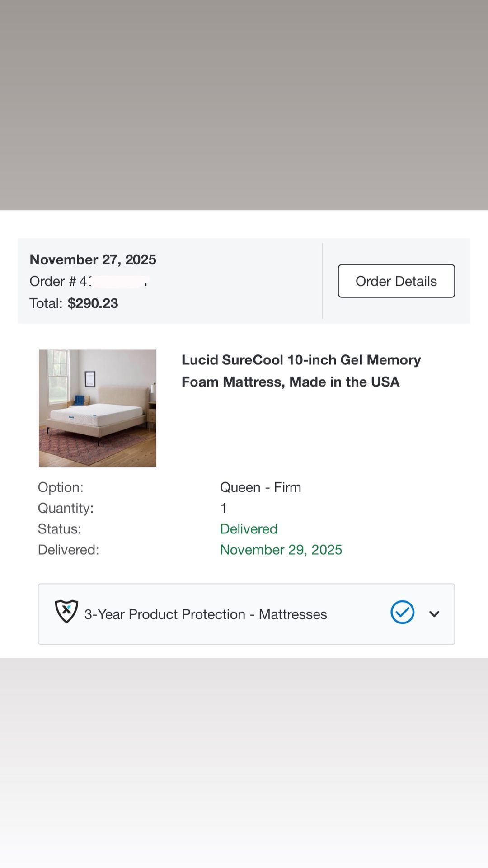The height and width of the screenshot is (868, 488).
Task: Click the Status: field label
Action: [59, 529]
